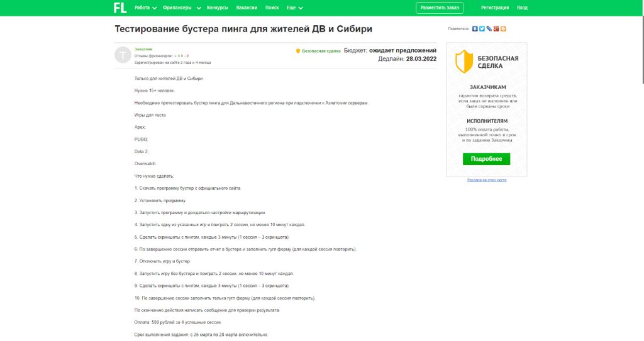Open the Еще dropdown menu
This screenshot has width=644, height=341.
(294, 8)
